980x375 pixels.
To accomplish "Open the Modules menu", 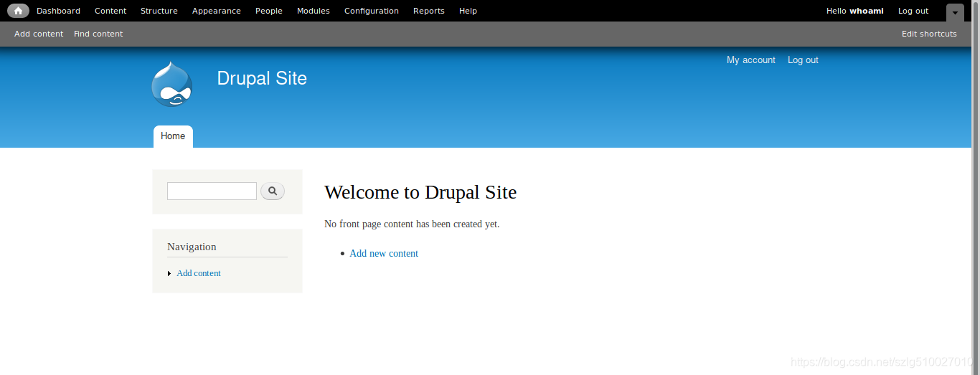I will point(314,11).
